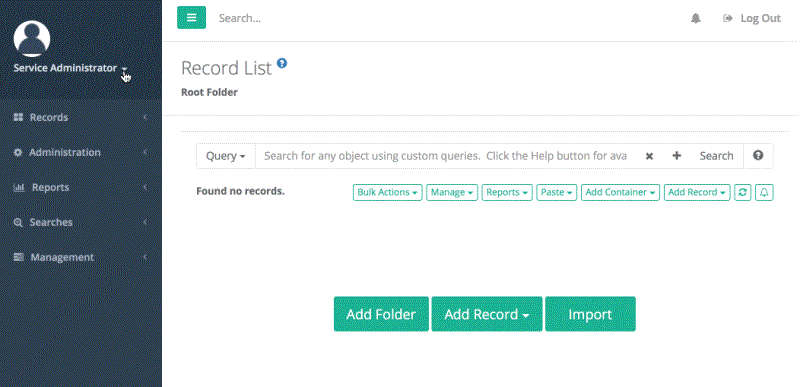The image size is (800, 387).
Task: Open the Paste dropdown
Action: click(x=556, y=192)
